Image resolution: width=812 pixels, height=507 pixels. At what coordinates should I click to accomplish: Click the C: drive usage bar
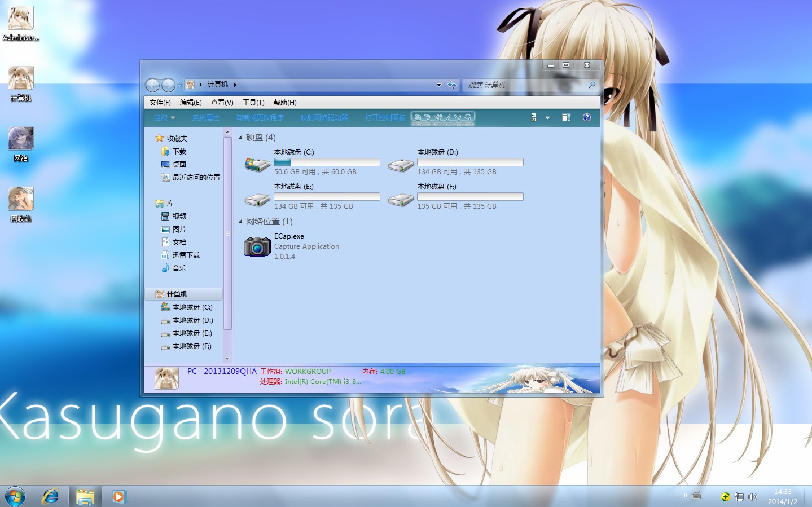click(x=327, y=162)
